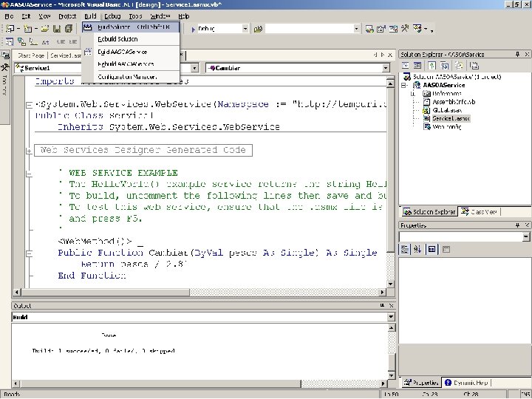Open the Debug menu

click(x=112, y=16)
